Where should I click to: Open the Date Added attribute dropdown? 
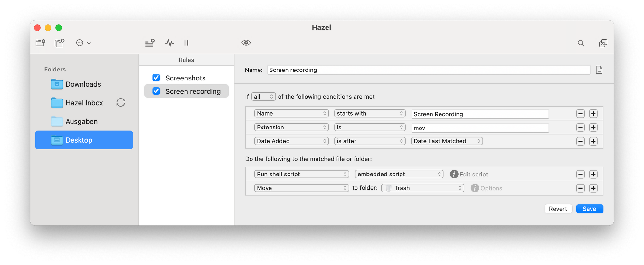pyautogui.click(x=291, y=141)
